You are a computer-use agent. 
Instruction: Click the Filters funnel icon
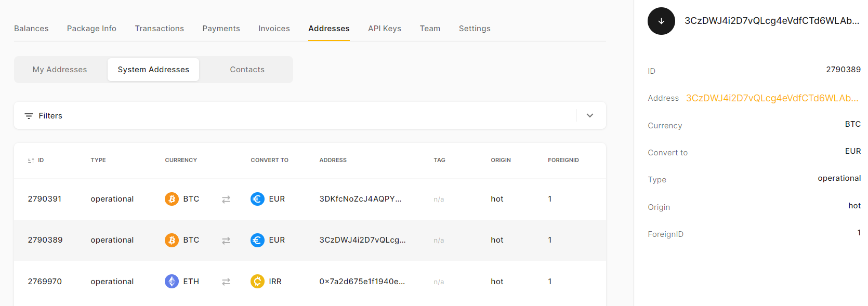(29, 116)
